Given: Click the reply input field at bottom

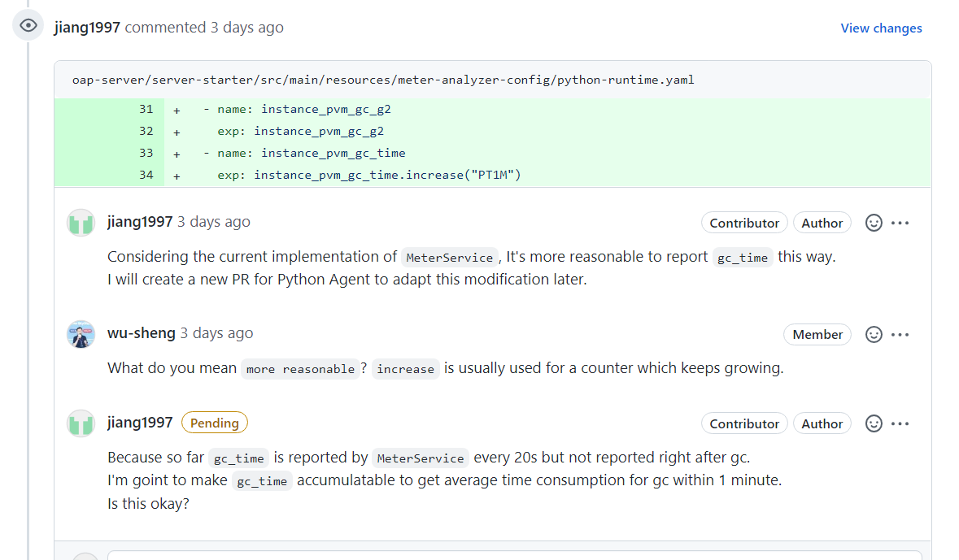Looking at the screenshot, I should 512,555.
